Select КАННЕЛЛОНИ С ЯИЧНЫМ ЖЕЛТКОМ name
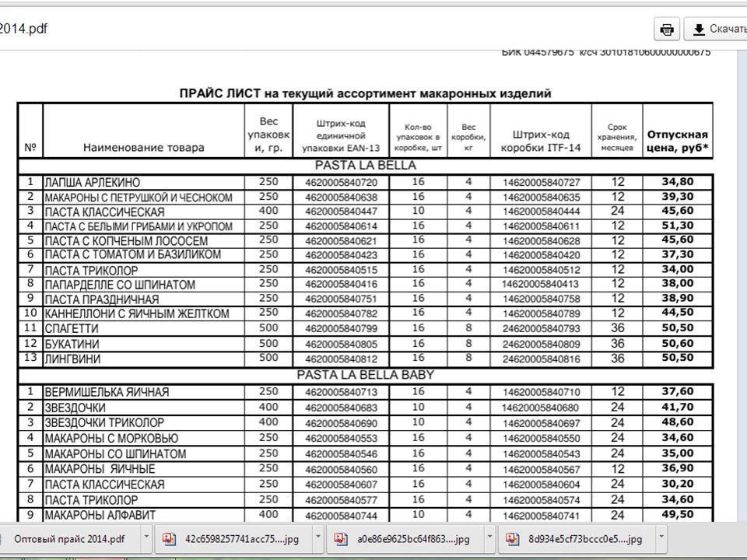Viewport: 747px width, 560px height. [137, 313]
